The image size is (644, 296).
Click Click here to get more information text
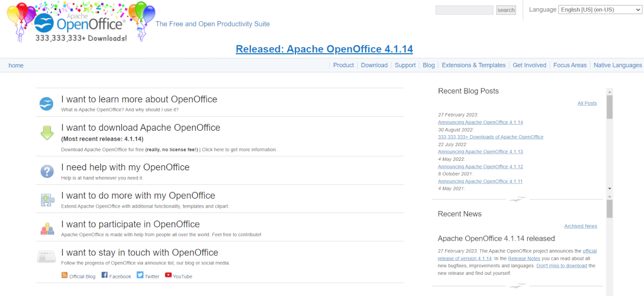click(239, 150)
